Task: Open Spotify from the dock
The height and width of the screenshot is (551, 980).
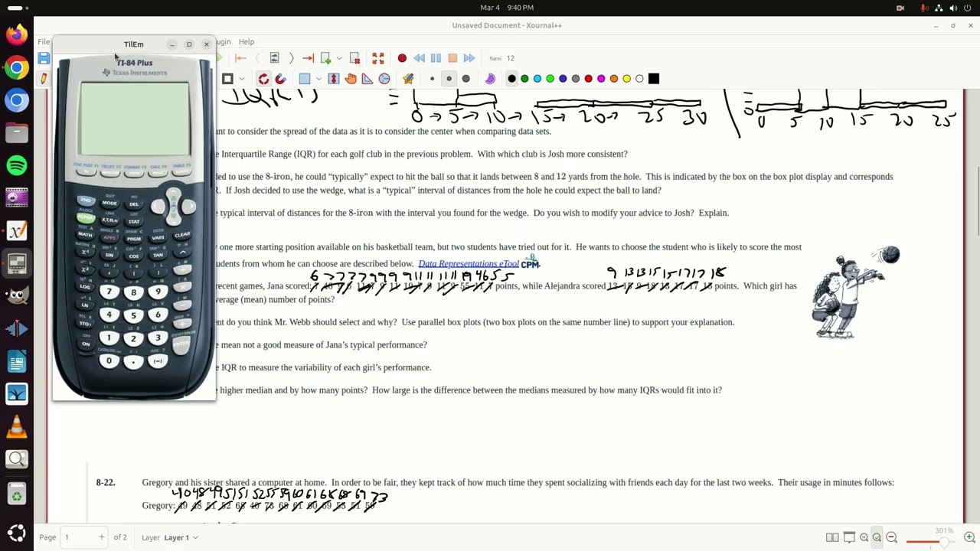Action: click(x=16, y=165)
